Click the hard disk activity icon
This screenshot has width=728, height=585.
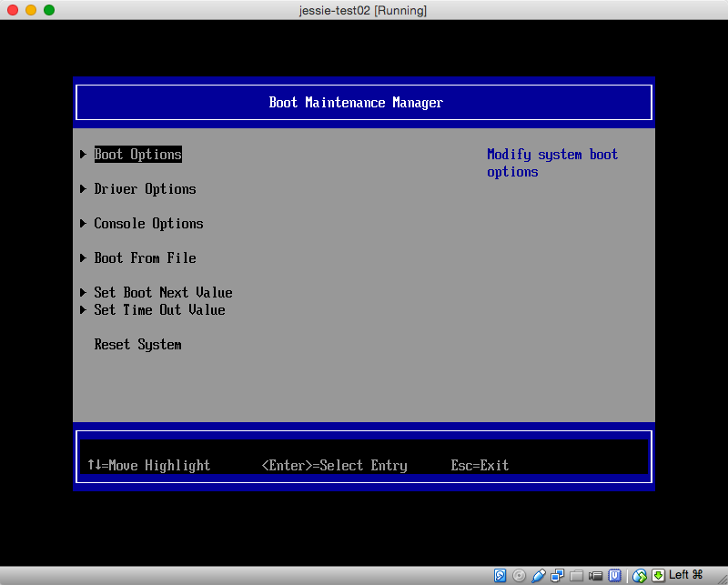tap(500, 576)
